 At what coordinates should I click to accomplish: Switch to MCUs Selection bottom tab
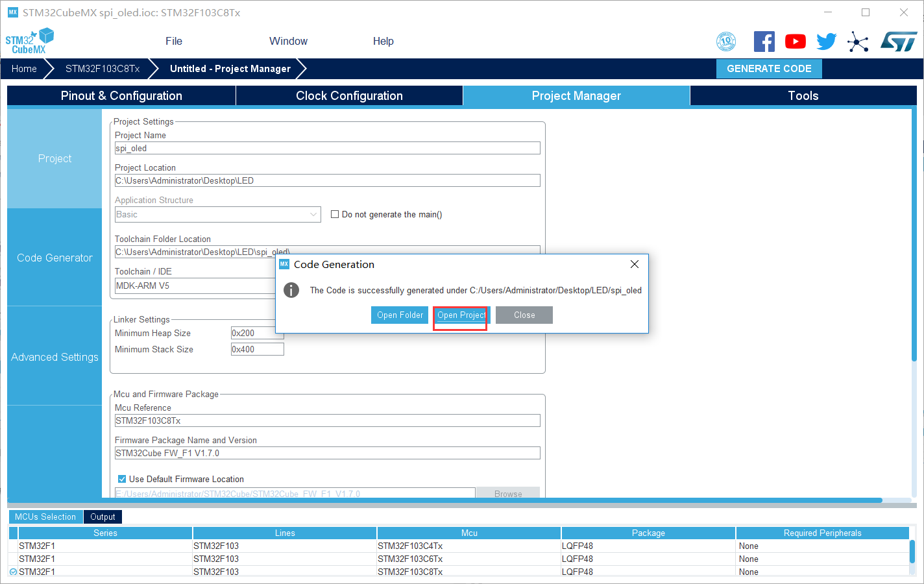click(x=45, y=517)
